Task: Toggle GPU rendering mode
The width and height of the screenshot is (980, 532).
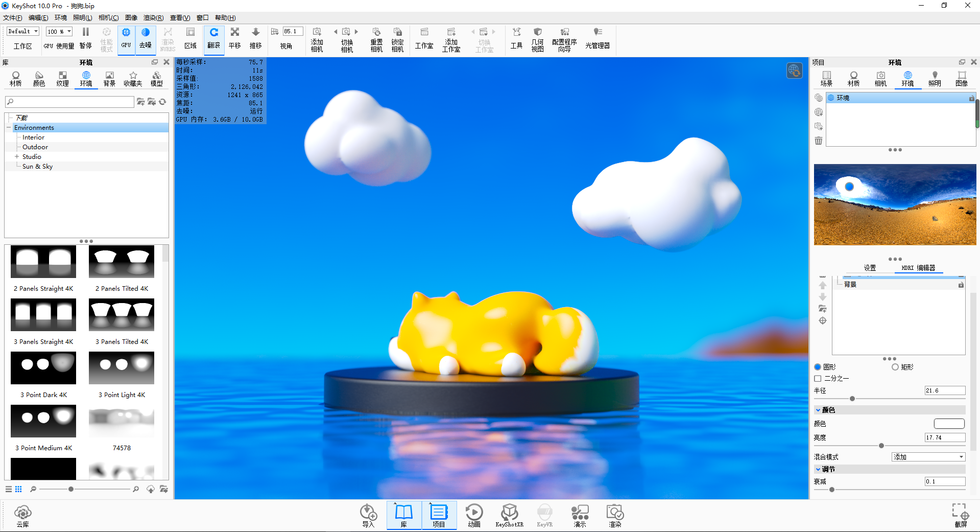Action: (126, 39)
